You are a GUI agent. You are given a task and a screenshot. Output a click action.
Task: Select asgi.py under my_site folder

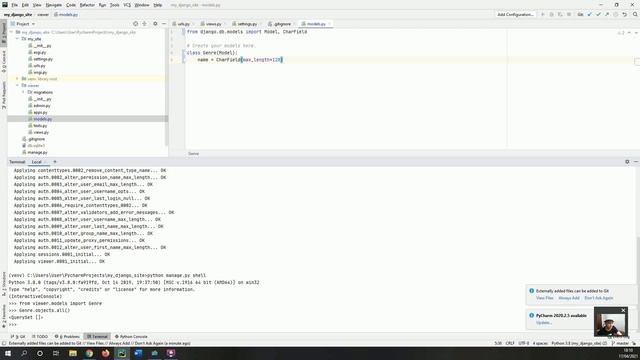(x=40, y=52)
